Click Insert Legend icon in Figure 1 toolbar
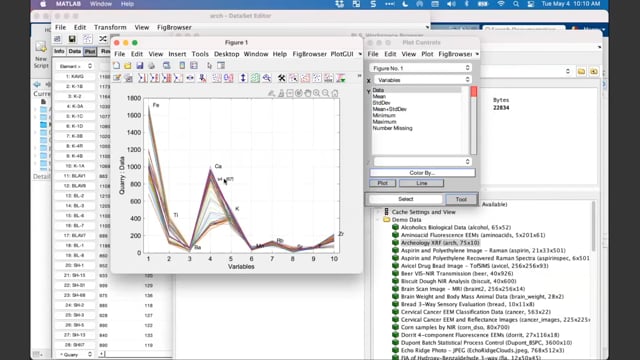The height and width of the screenshot is (360, 640). click(x=194, y=66)
